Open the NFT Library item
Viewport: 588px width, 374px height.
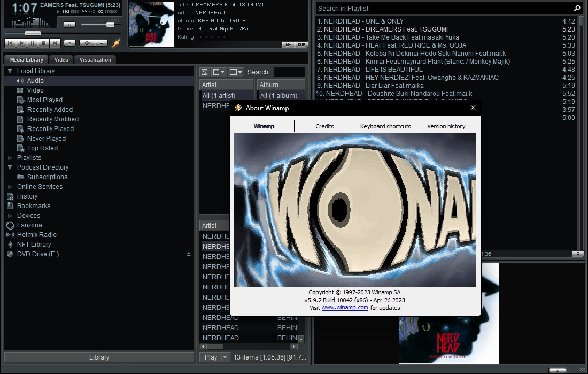pyautogui.click(x=33, y=245)
